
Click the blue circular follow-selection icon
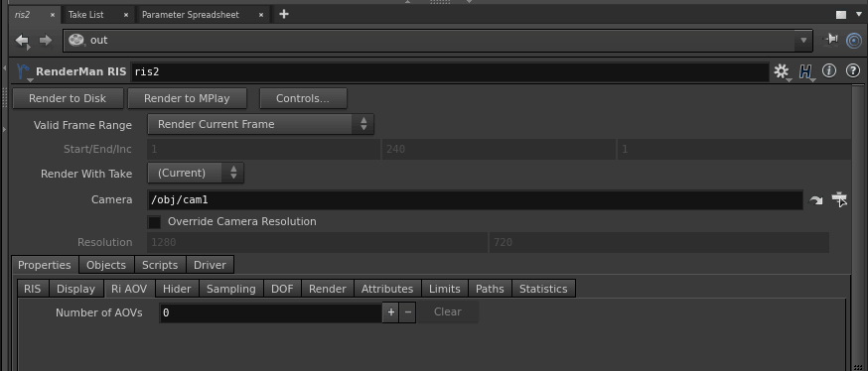pyautogui.click(x=854, y=41)
